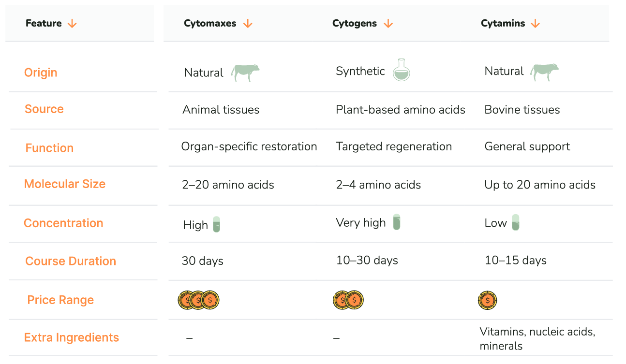
Task: Click the arrow next to Cytomaxes header
Action: pyautogui.click(x=248, y=24)
